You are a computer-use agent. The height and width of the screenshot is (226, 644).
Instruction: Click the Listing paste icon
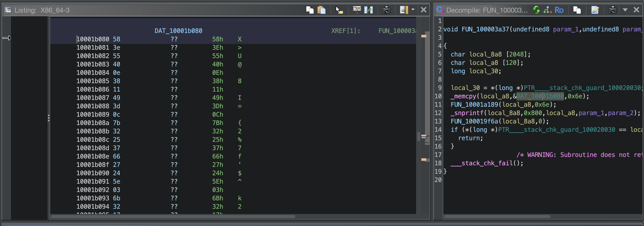pyautogui.click(x=321, y=10)
